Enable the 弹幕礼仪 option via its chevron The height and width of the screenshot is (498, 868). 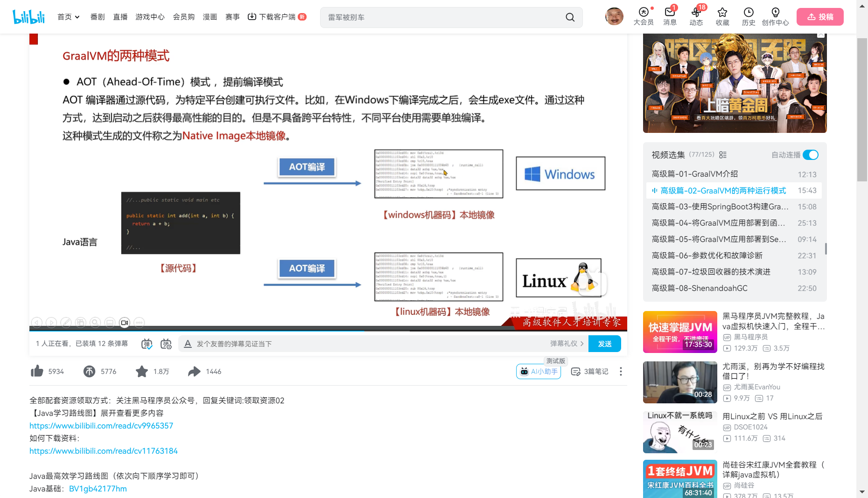pyautogui.click(x=582, y=344)
